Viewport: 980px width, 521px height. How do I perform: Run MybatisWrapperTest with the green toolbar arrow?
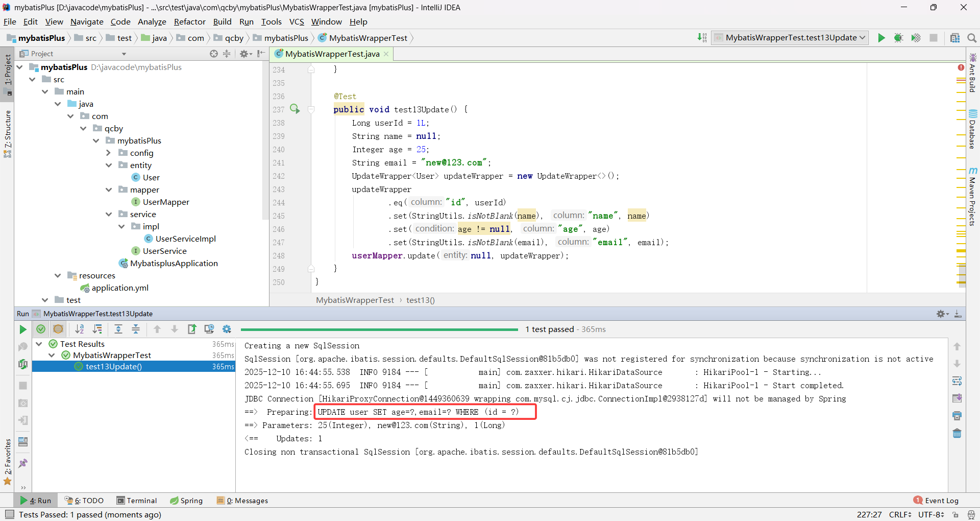coord(881,38)
